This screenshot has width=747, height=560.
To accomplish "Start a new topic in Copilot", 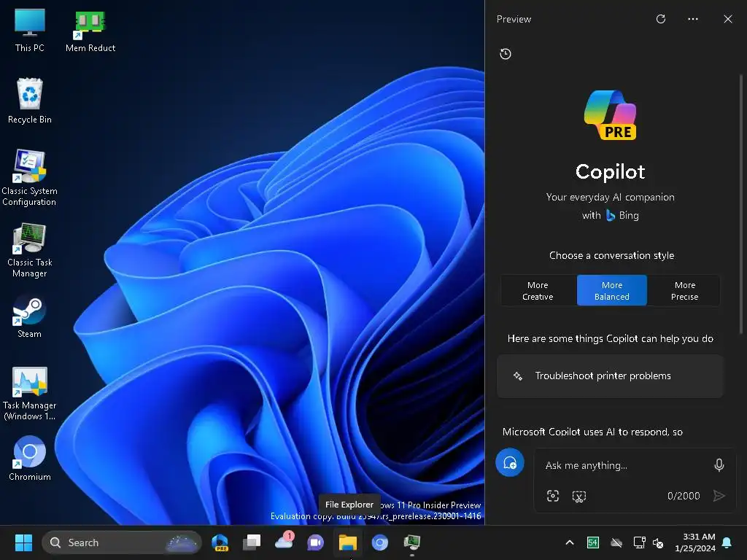I will point(510,462).
